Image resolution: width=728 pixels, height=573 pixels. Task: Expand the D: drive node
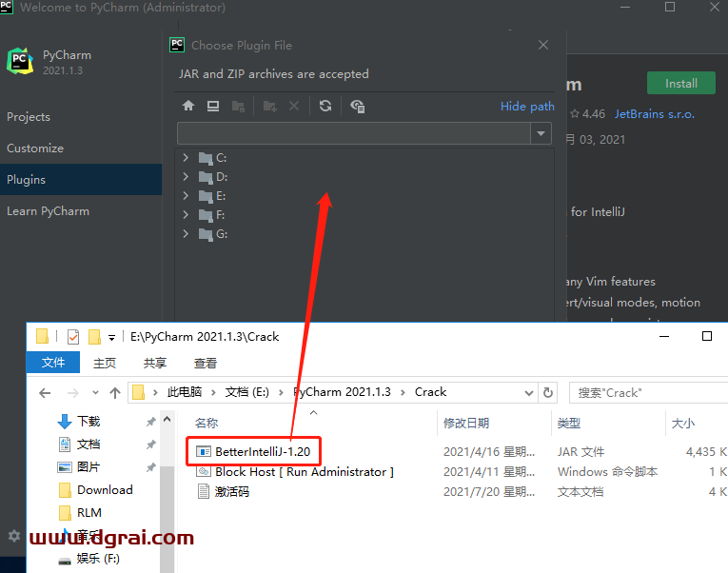pyautogui.click(x=186, y=176)
